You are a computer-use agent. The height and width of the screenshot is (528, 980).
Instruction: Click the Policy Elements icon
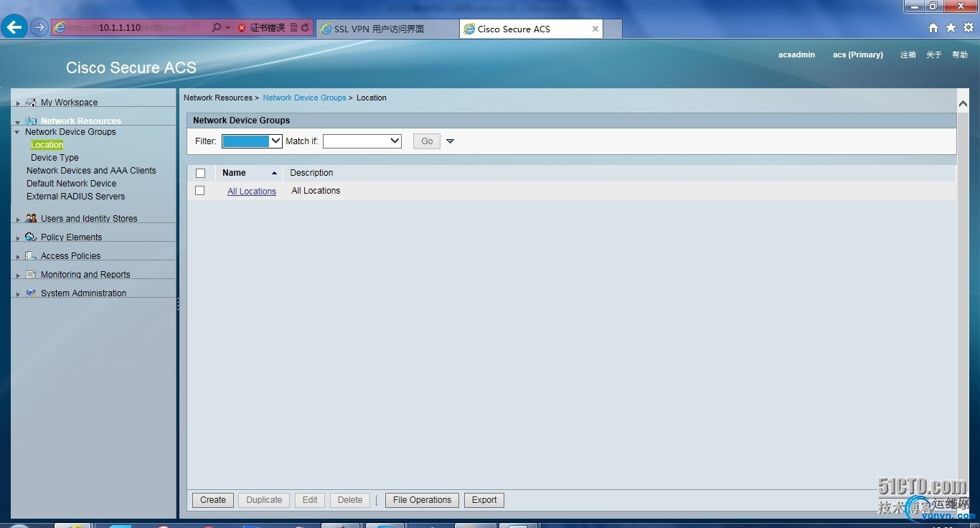click(x=31, y=237)
